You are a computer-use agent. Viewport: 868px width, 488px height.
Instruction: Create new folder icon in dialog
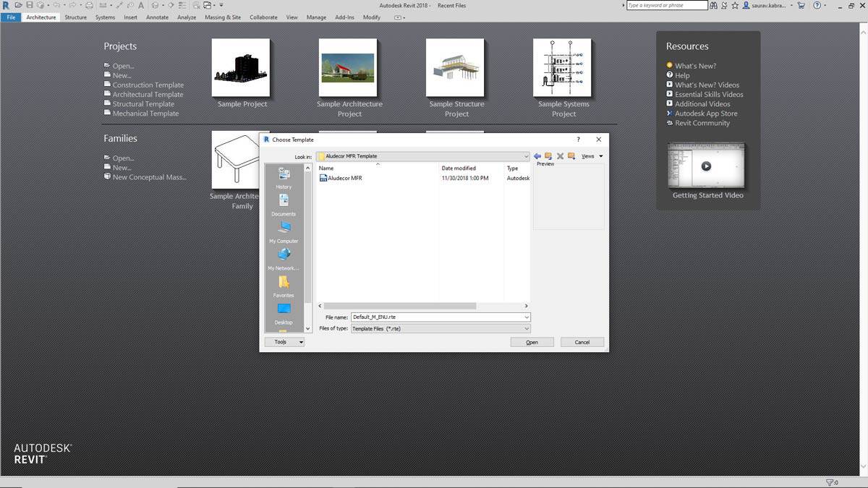(571, 156)
